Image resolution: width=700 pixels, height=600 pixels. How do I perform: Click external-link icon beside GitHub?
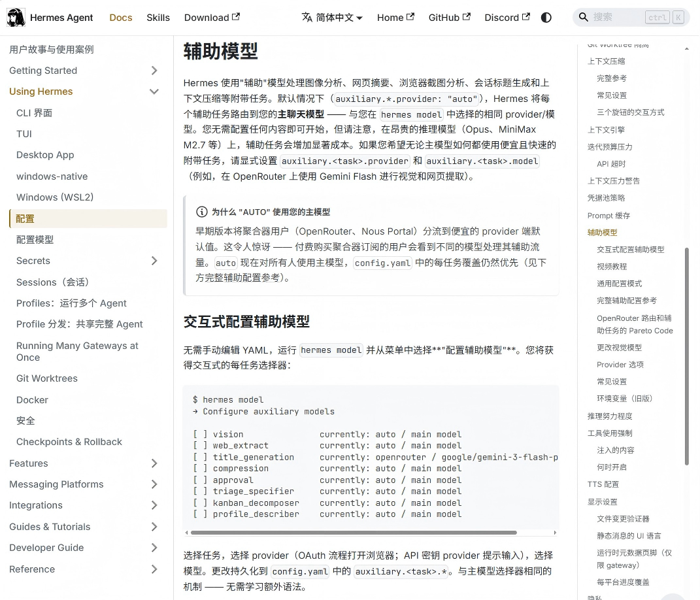[467, 16]
